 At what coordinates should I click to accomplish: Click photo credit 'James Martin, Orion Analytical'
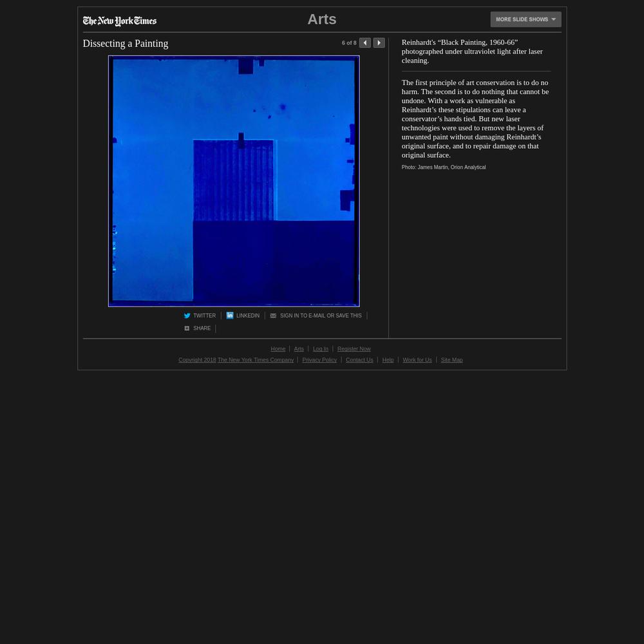pos(451,167)
